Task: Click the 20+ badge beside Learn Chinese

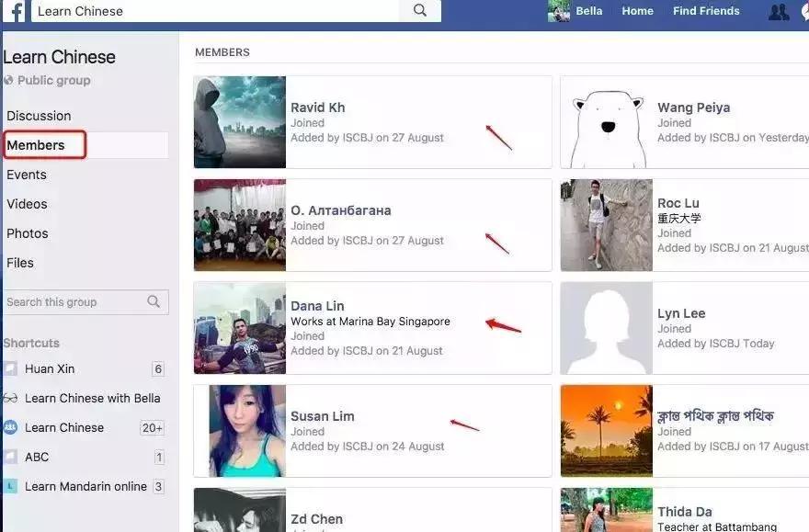Action: (x=153, y=428)
